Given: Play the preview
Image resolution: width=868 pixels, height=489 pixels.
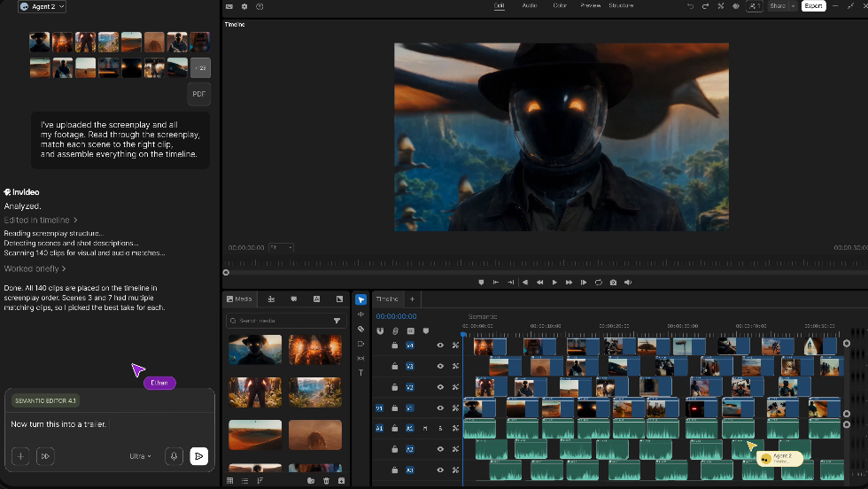Looking at the screenshot, I should tap(554, 283).
